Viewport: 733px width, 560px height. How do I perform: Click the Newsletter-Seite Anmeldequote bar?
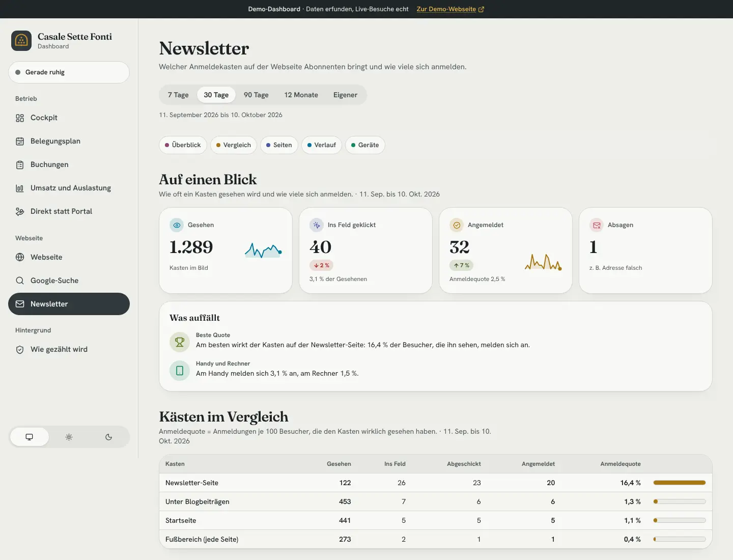680,483
